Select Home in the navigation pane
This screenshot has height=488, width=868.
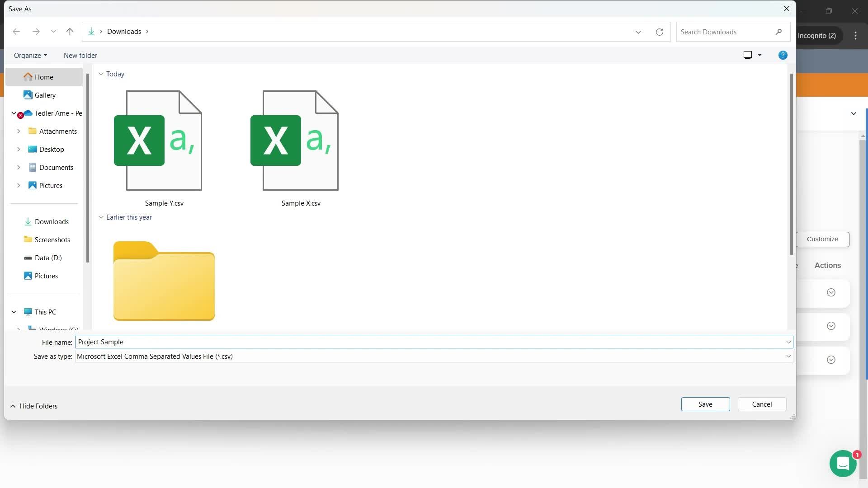pos(44,77)
